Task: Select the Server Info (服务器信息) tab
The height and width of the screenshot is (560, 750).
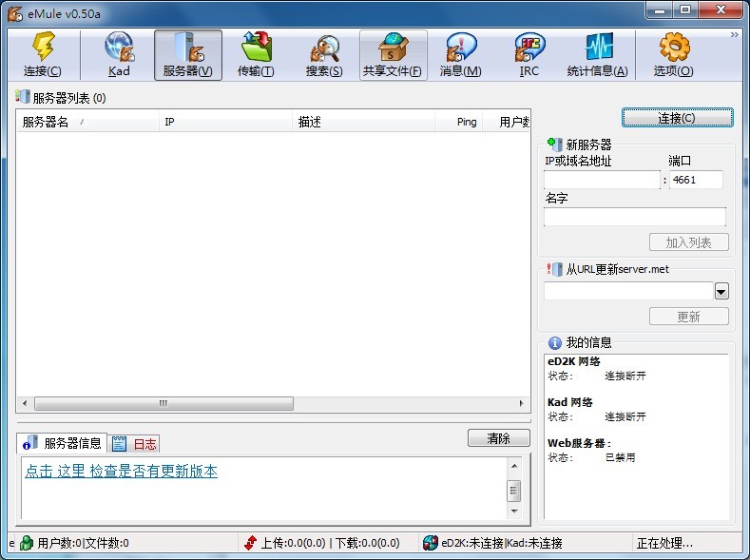Action: click(64, 443)
